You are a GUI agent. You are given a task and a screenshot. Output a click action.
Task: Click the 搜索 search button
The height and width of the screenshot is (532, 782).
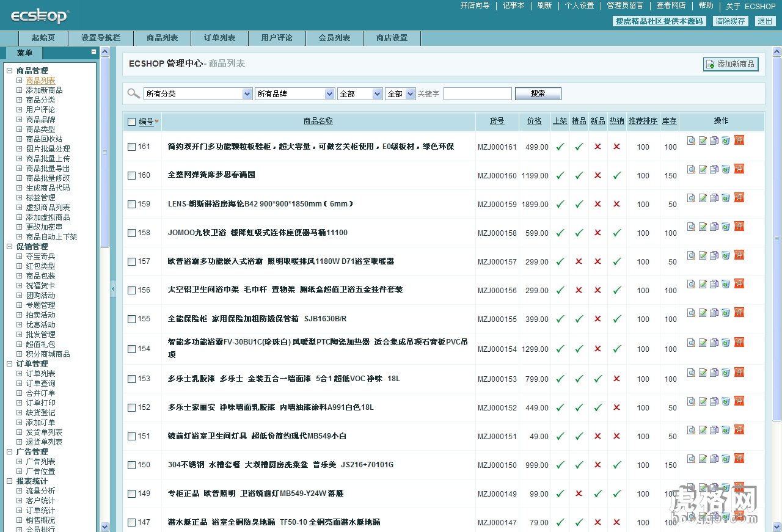538,93
